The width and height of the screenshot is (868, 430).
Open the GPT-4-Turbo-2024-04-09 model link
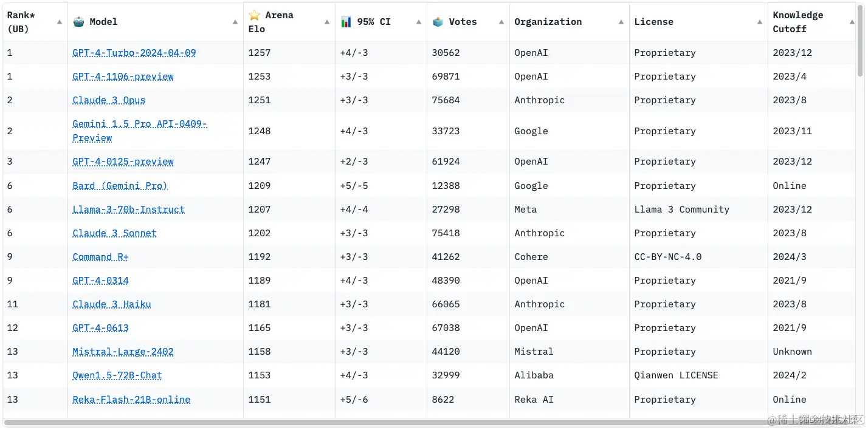pyautogui.click(x=134, y=53)
